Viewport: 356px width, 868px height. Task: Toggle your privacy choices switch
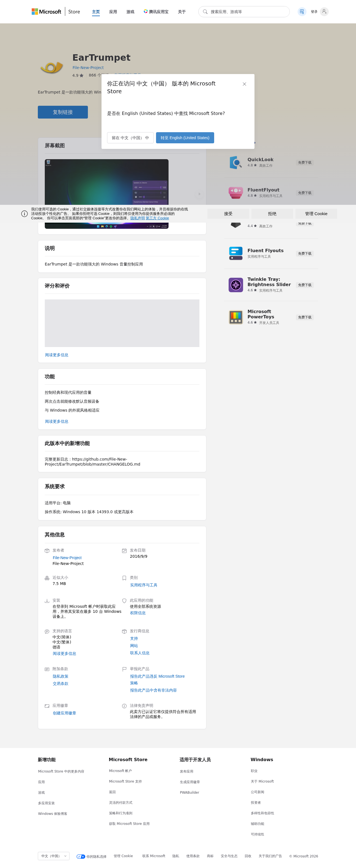pyautogui.click(x=81, y=856)
